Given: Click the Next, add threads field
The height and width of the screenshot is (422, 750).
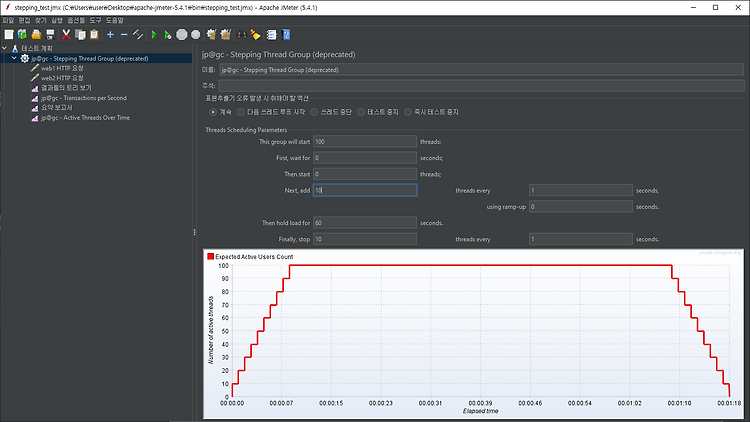Looking at the screenshot, I should pyautogui.click(x=365, y=190).
